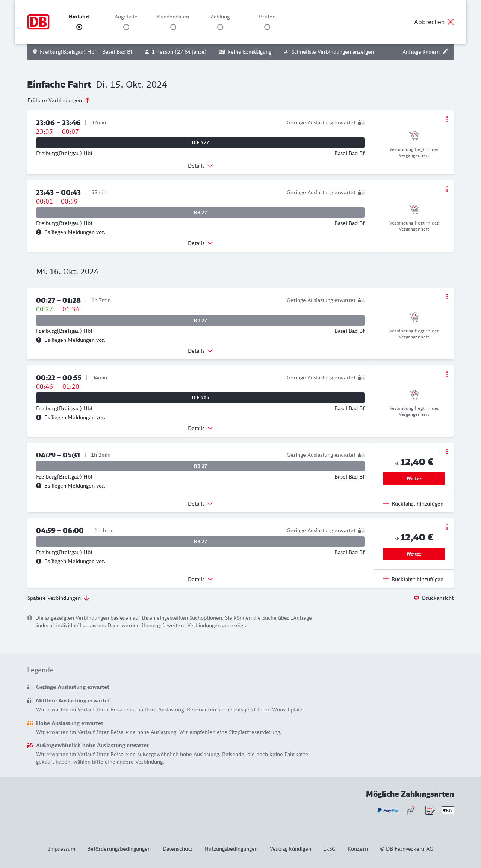
Task: Expand Details for ICE 205 connection
Action: pyautogui.click(x=200, y=428)
